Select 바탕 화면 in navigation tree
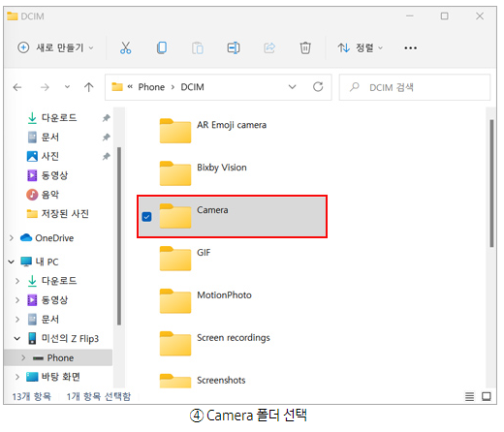 [x=53, y=377]
